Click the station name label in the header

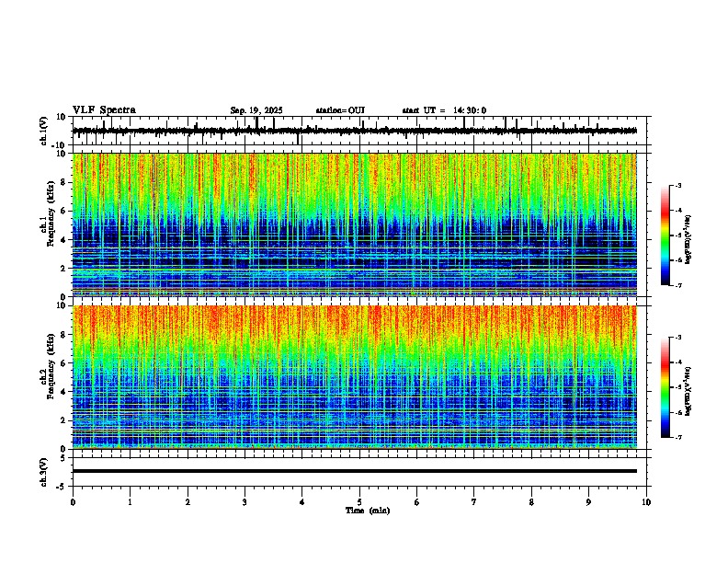click(340, 110)
